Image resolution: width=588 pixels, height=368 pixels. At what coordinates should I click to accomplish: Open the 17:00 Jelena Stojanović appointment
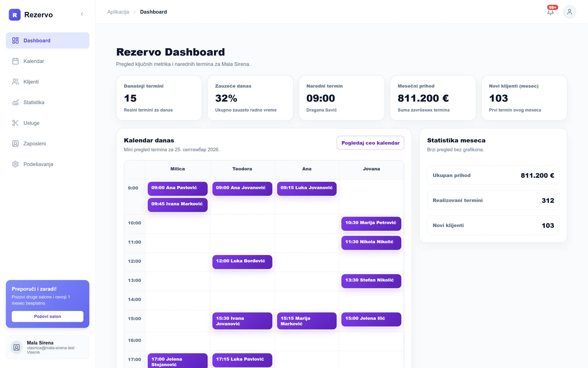point(178,361)
